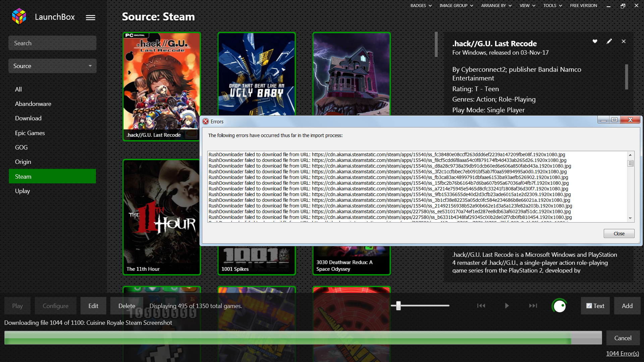Click 'Genres: Action; Role-Playing' text
The image size is (644, 362).
tap(494, 99)
